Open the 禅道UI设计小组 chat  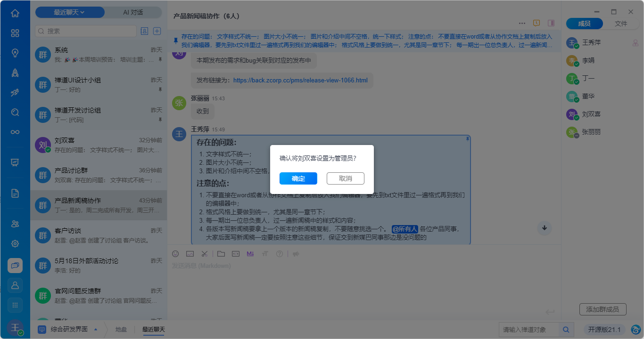[x=99, y=85]
